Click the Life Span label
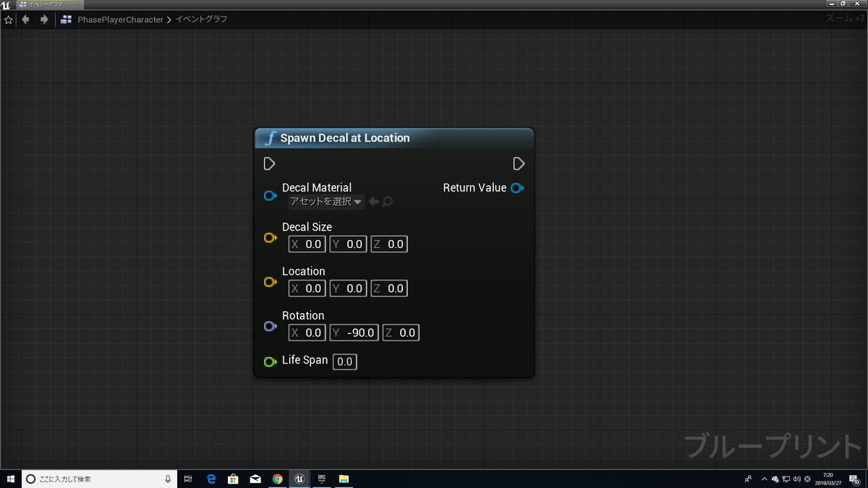868x488 pixels. 305,360
